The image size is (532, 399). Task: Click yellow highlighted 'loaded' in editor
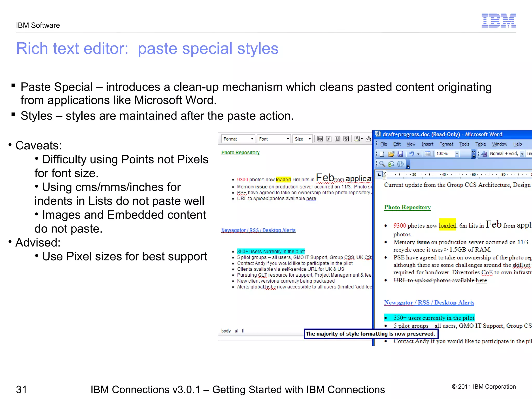click(283, 179)
